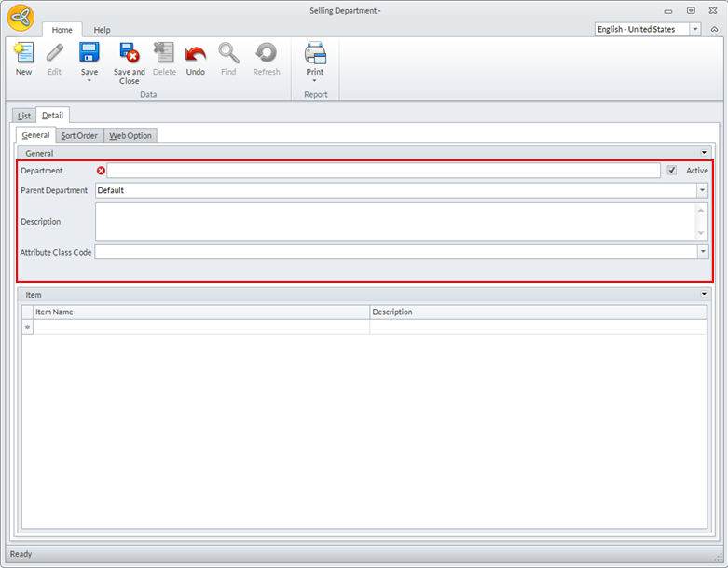Viewport: 728px width, 568px height.
Task: Click the Undo arrow icon
Action: point(195,53)
